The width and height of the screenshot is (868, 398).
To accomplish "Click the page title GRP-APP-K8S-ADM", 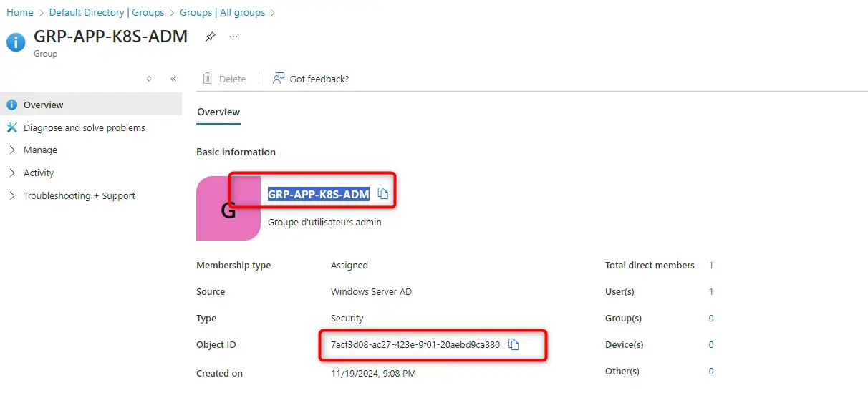I will click(x=111, y=37).
